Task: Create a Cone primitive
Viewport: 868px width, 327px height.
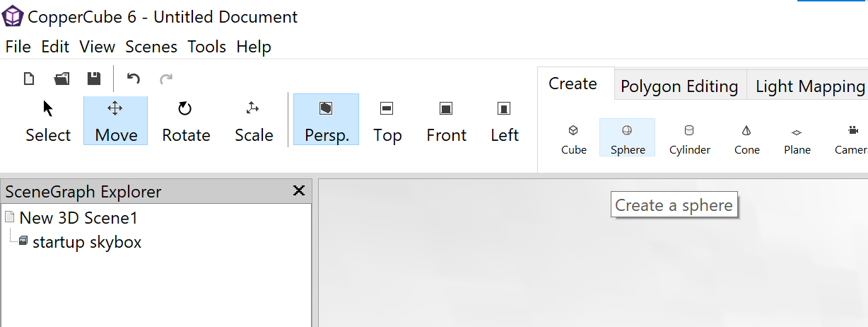Action: coord(747,138)
